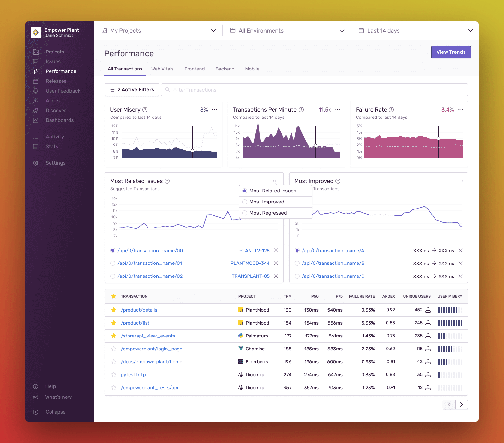
Task: Star the /empowerplant/login_page transaction
Action: (114, 349)
